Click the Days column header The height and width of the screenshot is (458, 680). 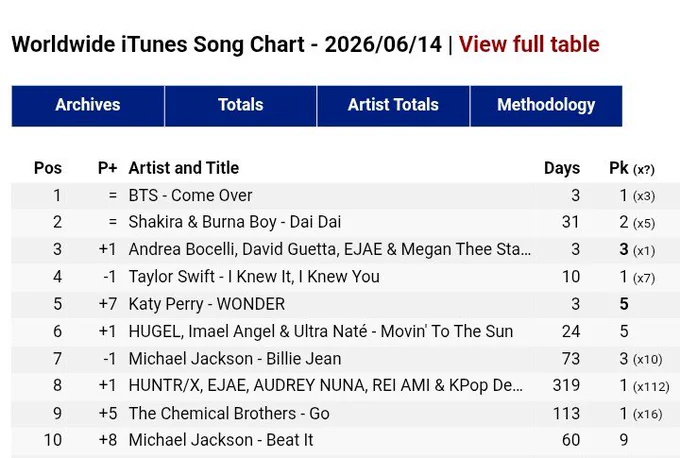[562, 168]
